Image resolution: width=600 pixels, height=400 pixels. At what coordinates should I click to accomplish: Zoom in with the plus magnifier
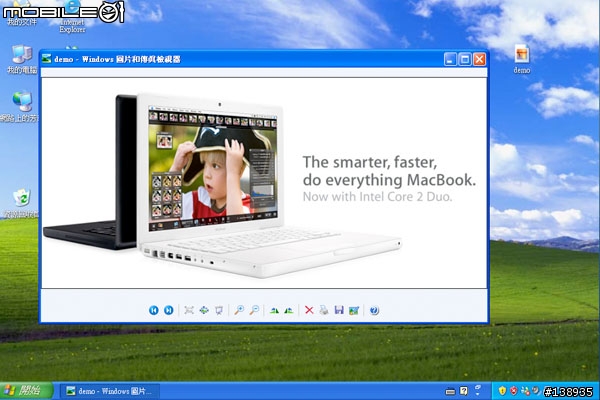pyautogui.click(x=239, y=310)
